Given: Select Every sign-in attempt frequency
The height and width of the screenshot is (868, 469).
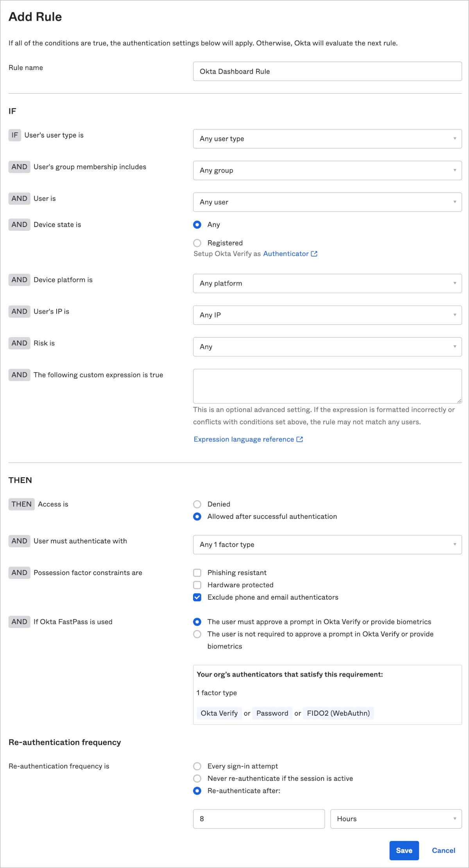Looking at the screenshot, I should pyautogui.click(x=197, y=766).
